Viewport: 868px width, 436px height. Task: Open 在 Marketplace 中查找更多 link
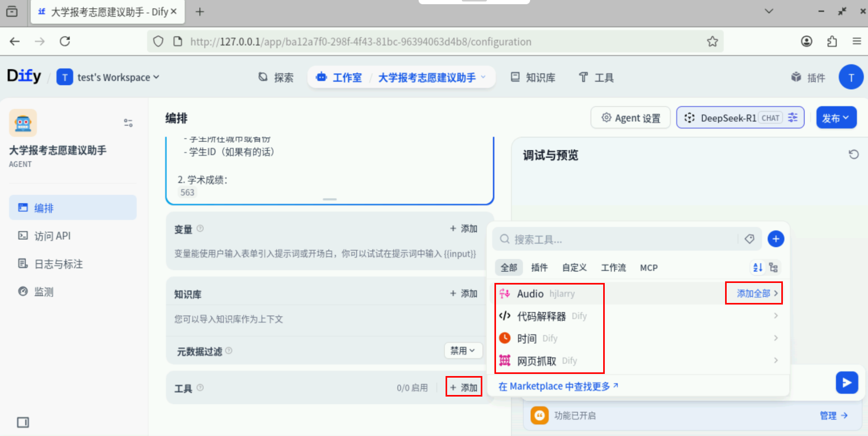559,386
